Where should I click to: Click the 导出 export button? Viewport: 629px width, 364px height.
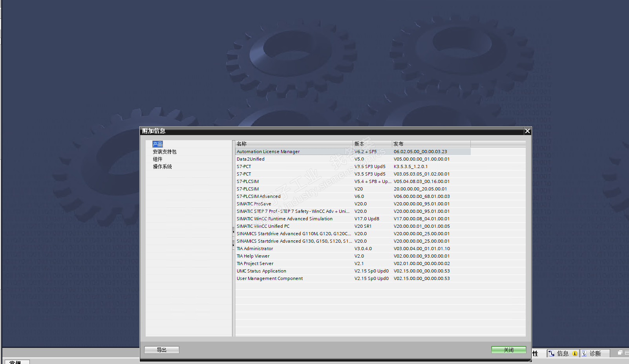[162, 350]
